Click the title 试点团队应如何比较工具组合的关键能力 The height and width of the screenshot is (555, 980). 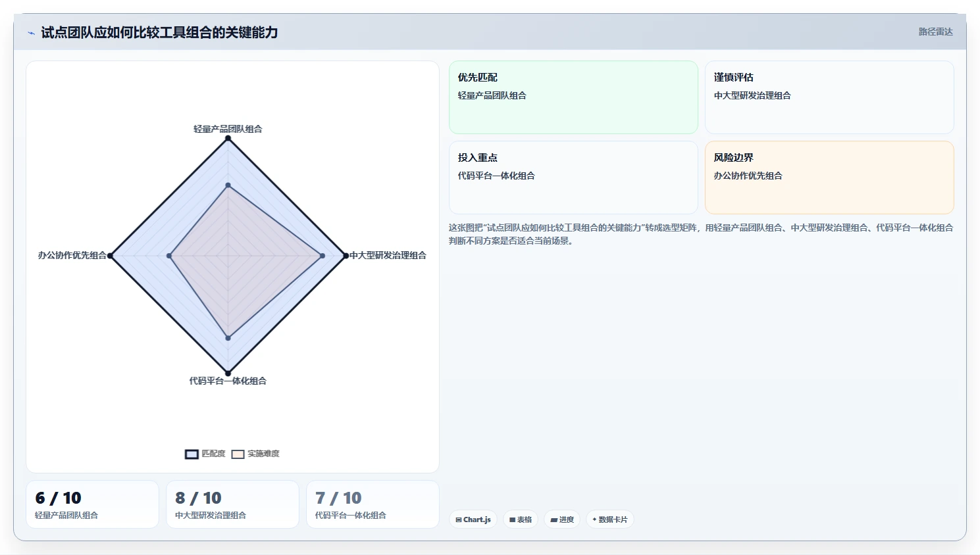tap(159, 32)
